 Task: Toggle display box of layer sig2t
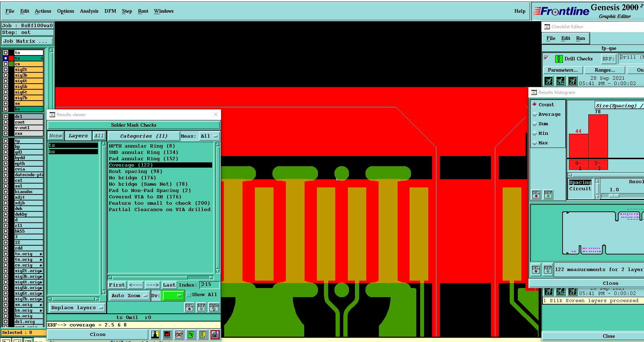6,70
